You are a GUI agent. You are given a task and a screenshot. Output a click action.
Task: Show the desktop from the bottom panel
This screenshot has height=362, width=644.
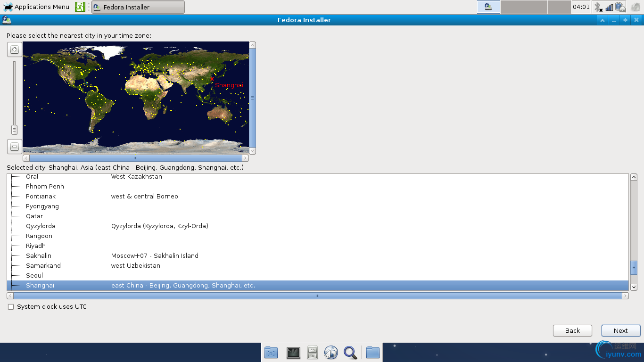271,353
